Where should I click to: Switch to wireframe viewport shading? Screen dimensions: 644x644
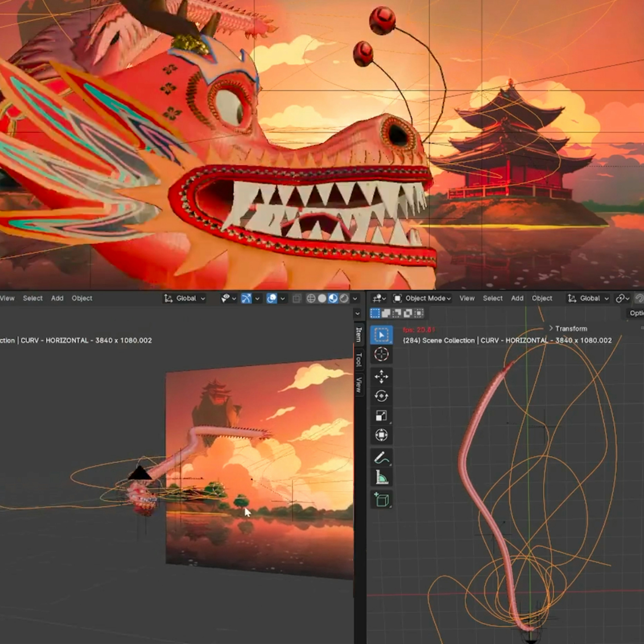point(311,298)
